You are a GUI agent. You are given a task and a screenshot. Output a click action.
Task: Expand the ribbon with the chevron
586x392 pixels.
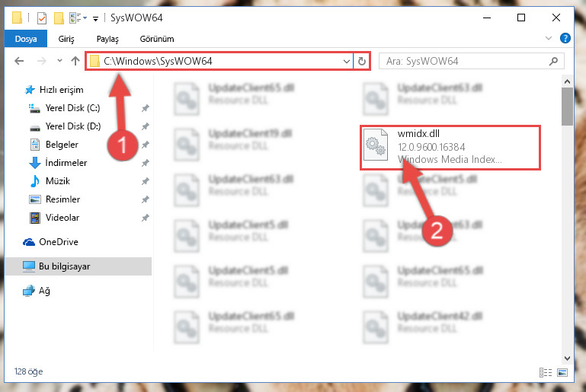[x=548, y=38]
